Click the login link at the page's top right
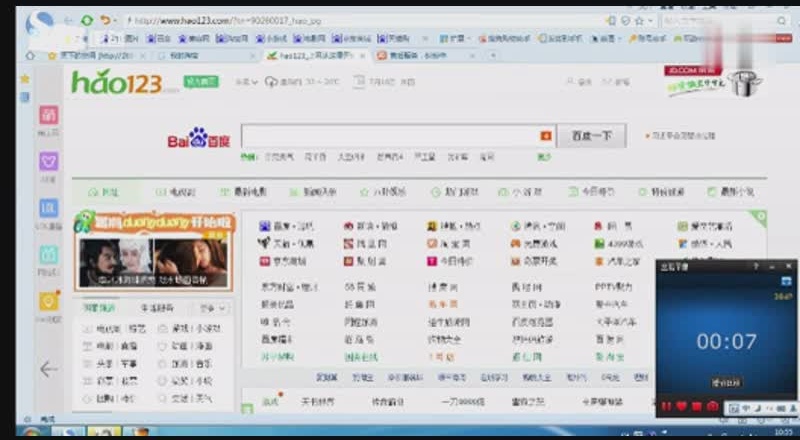Image resolution: width=800 pixels, height=440 pixels. tap(579, 82)
